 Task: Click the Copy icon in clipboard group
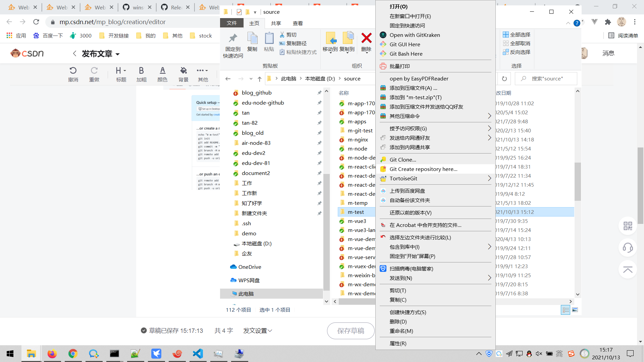point(252,39)
